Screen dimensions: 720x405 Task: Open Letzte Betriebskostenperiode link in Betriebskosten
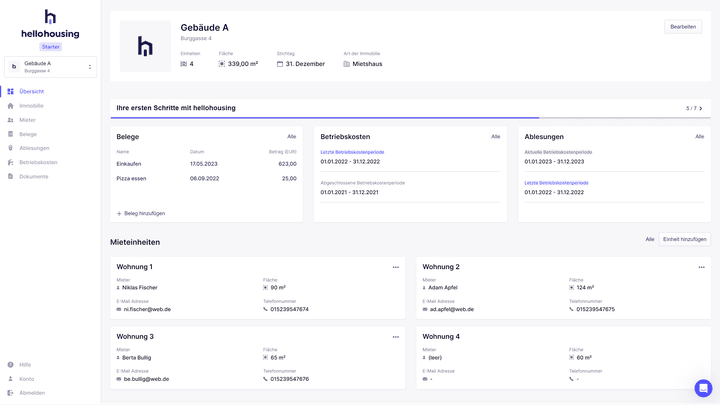pos(352,152)
